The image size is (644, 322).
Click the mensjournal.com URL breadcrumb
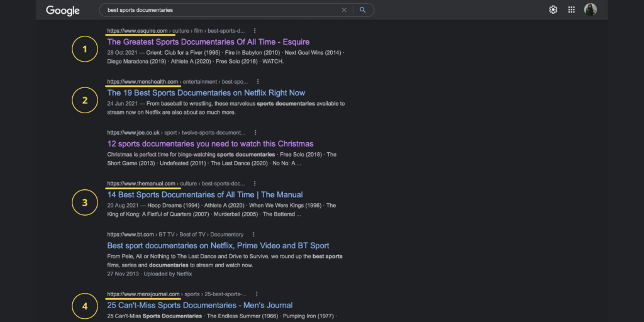[x=177, y=294]
